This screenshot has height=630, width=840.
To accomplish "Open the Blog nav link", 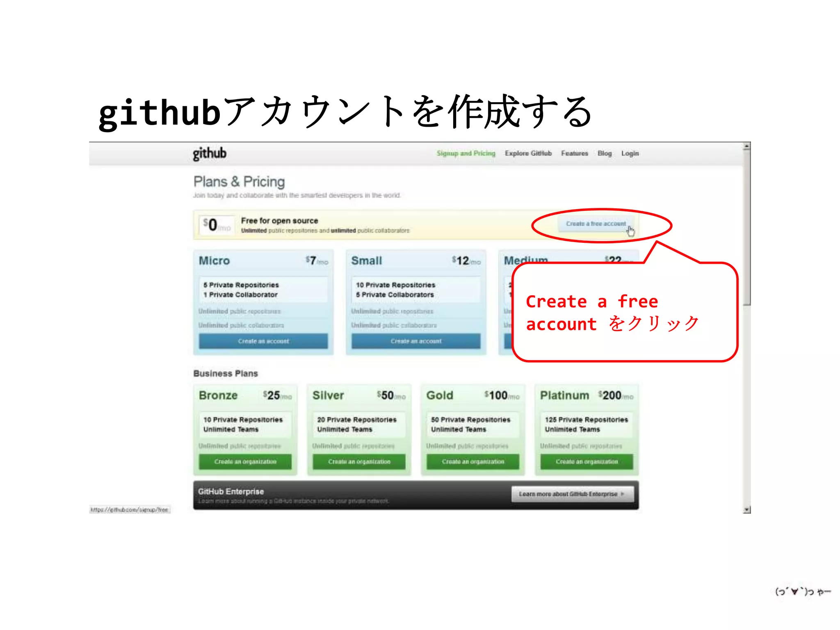I will click(x=605, y=153).
